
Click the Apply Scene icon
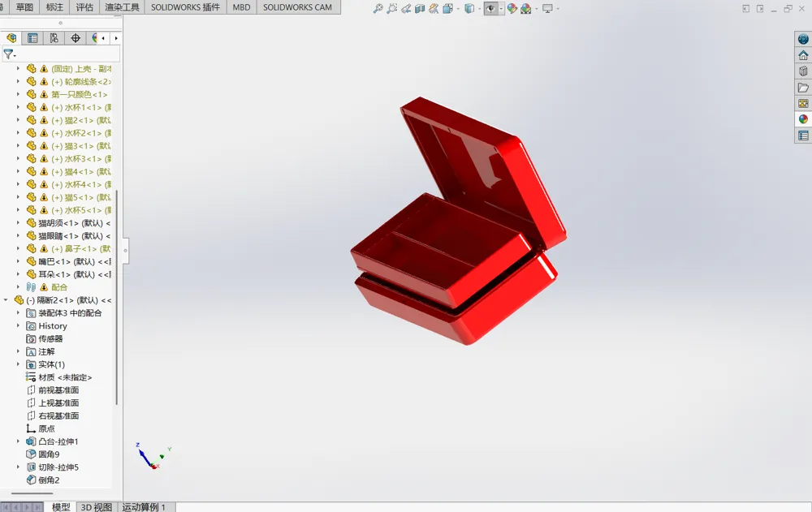526,8
